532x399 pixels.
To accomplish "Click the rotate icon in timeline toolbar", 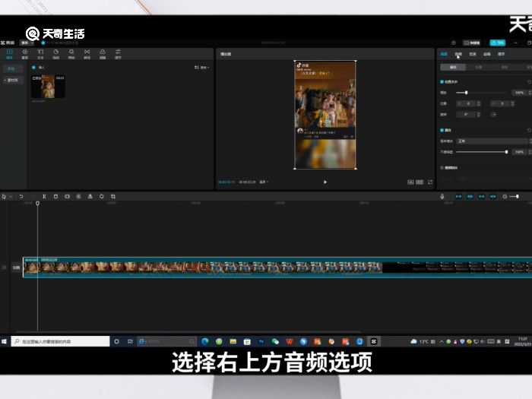I will (x=101, y=196).
